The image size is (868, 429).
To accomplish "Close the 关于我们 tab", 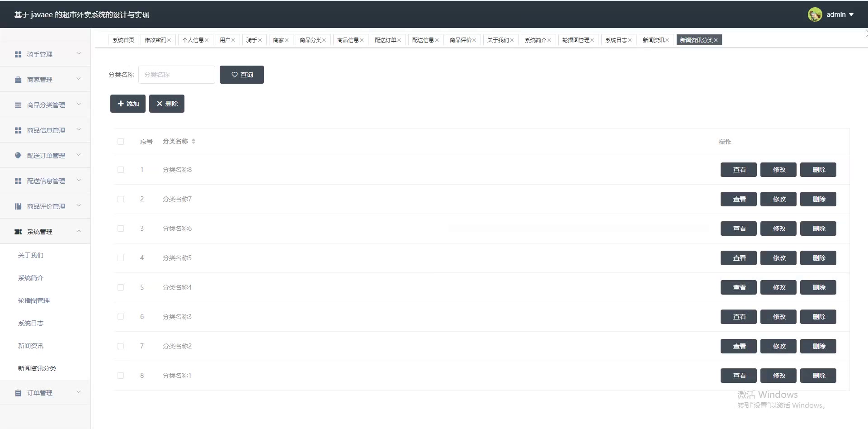I will click(512, 40).
